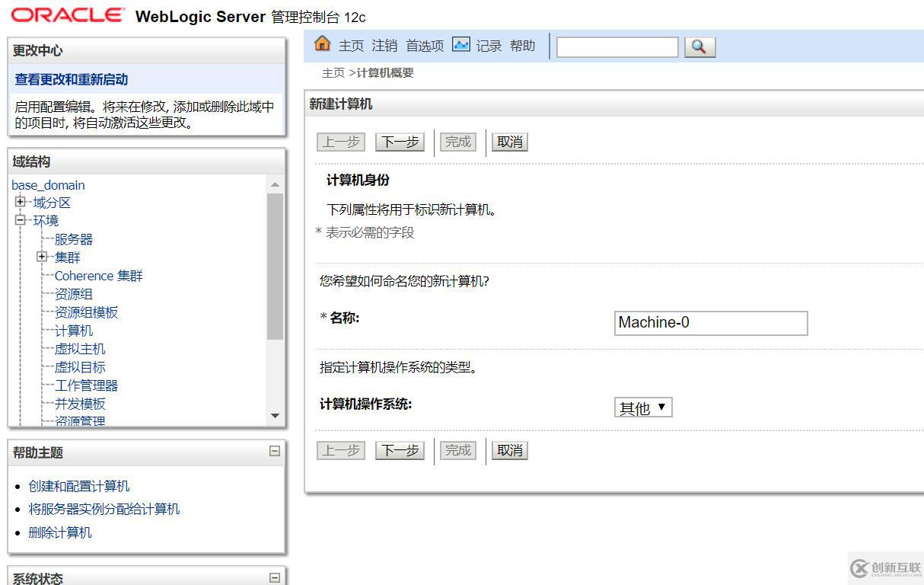Collapse the 帮助主题 panel
The image size is (924, 585).
click(275, 451)
